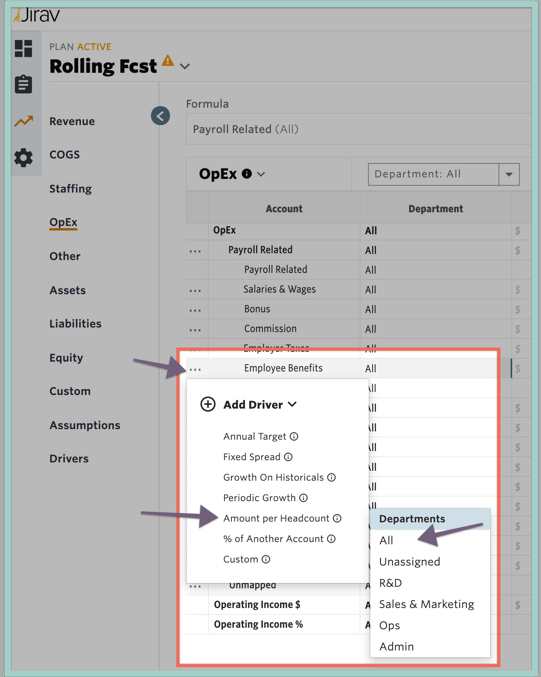Select Sales & Marketing department option
This screenshot has width=541, height=677.
coord(427,604)
